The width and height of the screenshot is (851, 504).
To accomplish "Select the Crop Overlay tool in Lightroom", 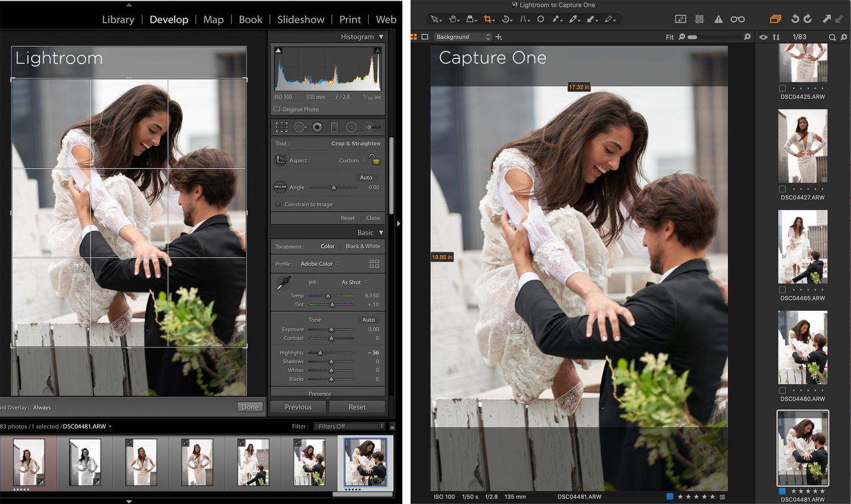I will pos(281,127).
